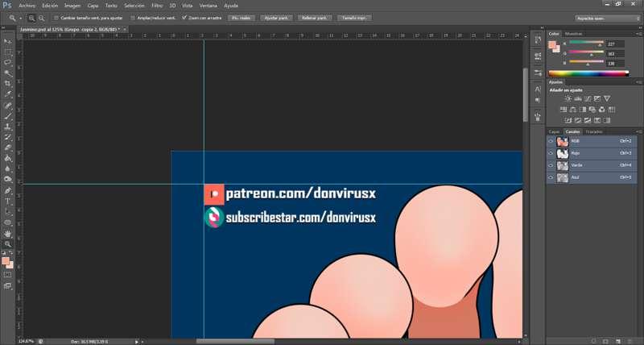Select the Eraser tool
The image size is (644, 345).
point(8,148)
